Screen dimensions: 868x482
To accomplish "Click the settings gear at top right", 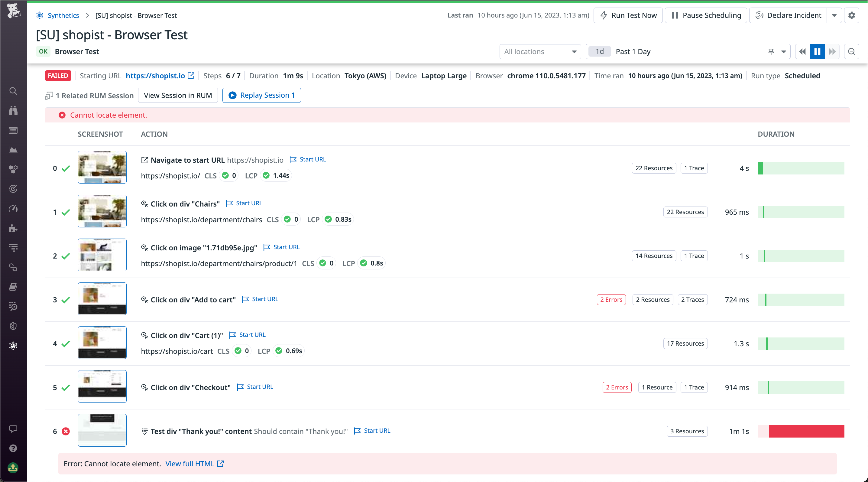I will click(851, 15).
